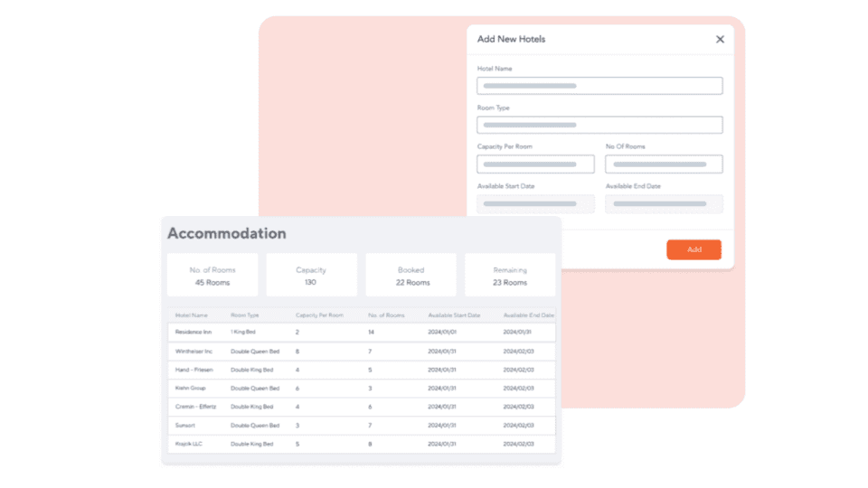Click the Hotel Name column header
This screenshot has width=868, height=488.
pos(192,315)
